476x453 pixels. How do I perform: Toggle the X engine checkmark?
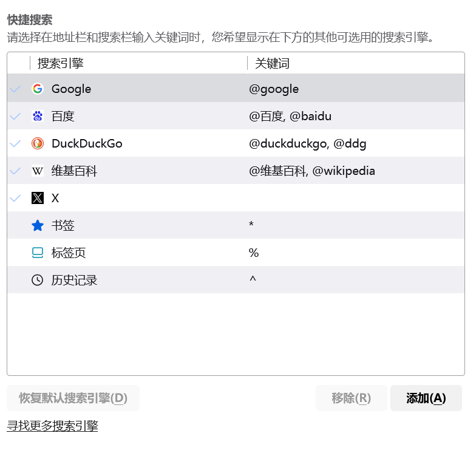click(x=15, y=198)
